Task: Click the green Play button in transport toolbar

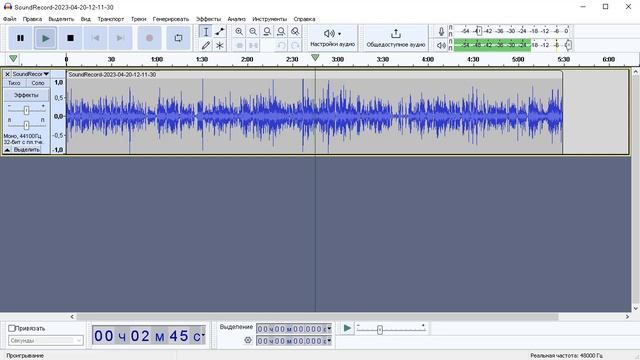Action: pyautogui.click(x=45, y=38)
